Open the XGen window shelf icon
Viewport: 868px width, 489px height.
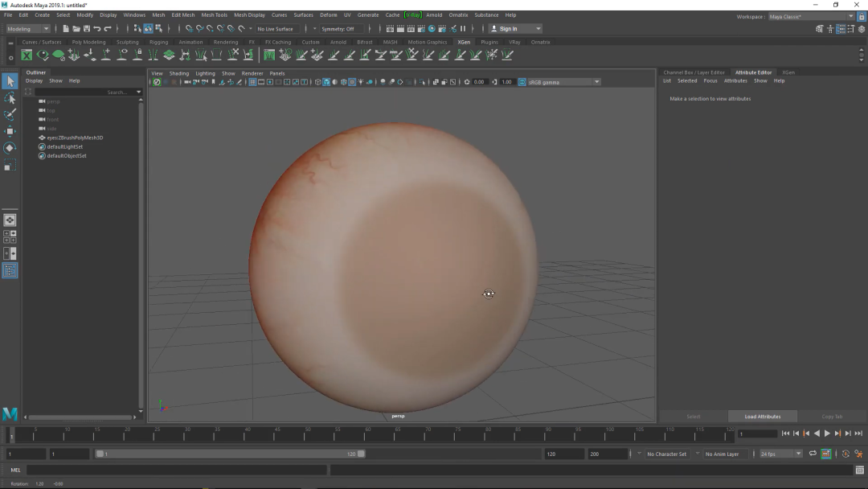tap(27, 55)
